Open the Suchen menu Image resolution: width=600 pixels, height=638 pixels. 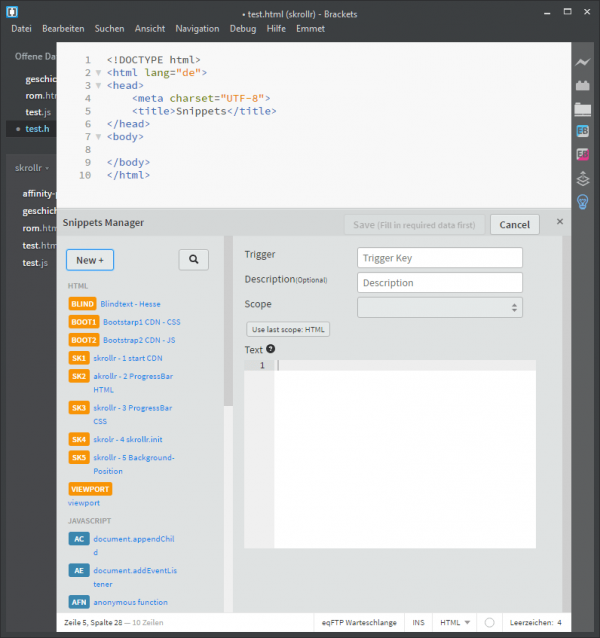click(109, 29)
